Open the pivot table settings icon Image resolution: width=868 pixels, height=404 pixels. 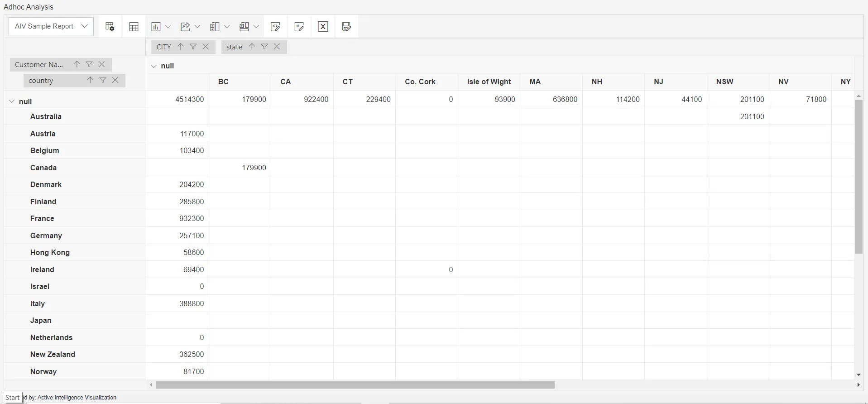pos(110,27)
